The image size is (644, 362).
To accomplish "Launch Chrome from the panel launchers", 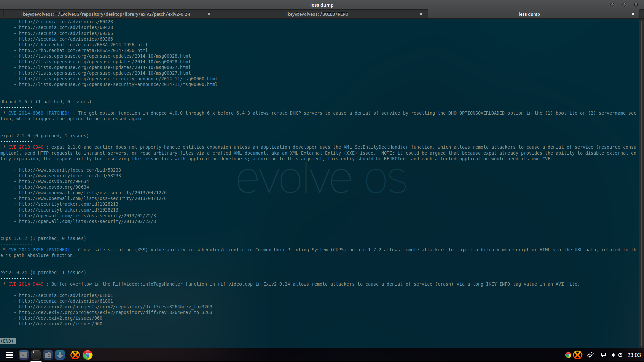I will point(88,355).
